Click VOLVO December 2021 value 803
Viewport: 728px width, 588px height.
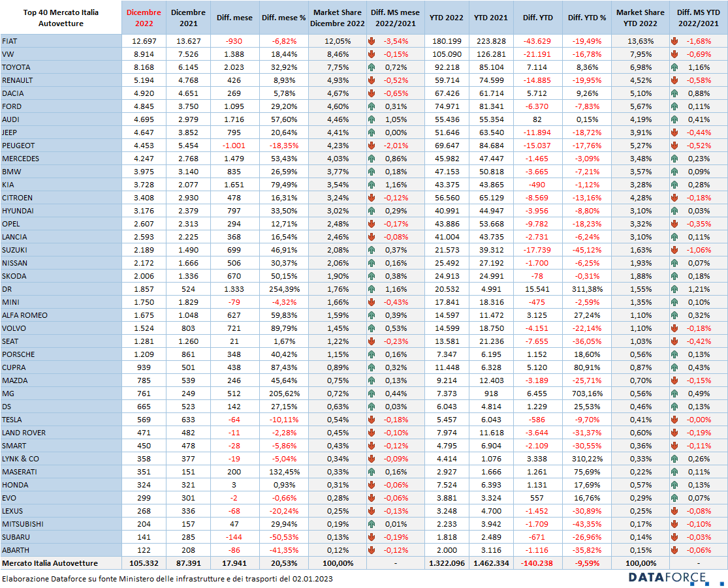[x=189, y=328]
